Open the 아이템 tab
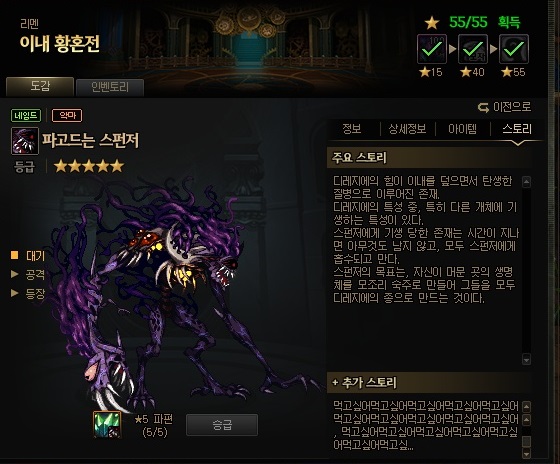 pos(462,129)
